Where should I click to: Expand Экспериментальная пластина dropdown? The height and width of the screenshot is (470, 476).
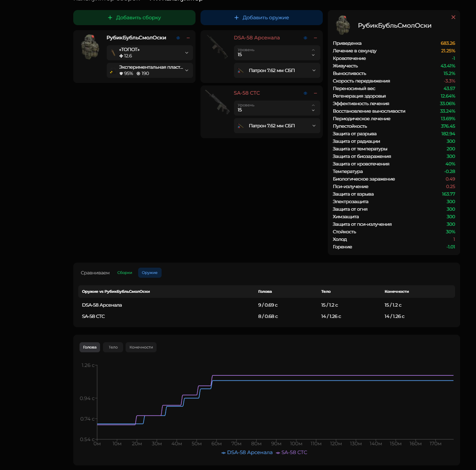point(149,70)
